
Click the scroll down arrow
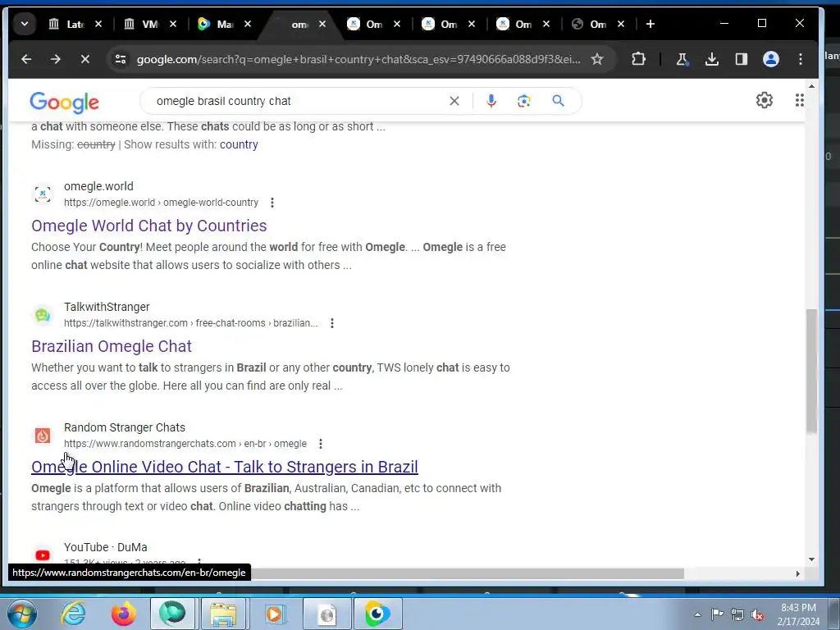811,559
